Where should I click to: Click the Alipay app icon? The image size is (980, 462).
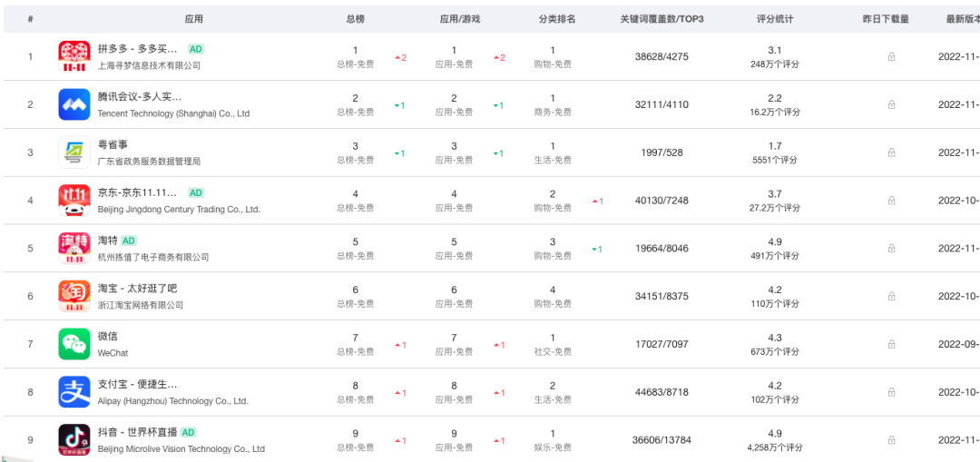tap(74, 392)
